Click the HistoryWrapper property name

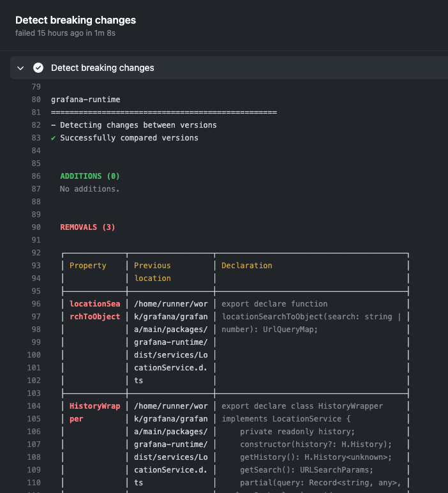click(x=94, y=413)
